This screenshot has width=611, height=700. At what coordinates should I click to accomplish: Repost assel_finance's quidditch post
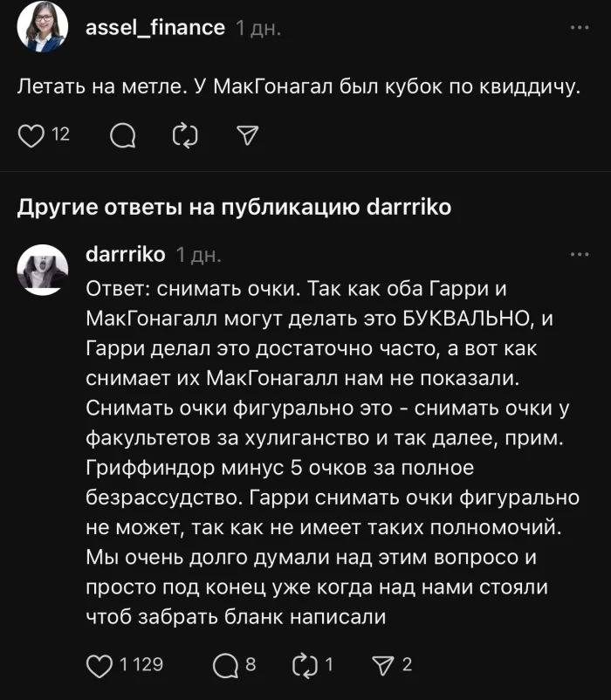click(x=185, y=136)
